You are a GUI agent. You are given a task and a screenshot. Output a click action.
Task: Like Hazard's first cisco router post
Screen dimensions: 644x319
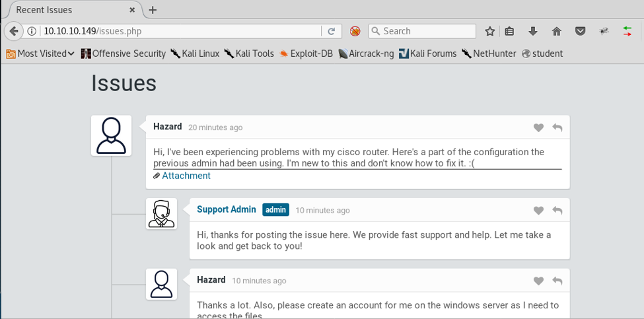click(x=538, y=127)
